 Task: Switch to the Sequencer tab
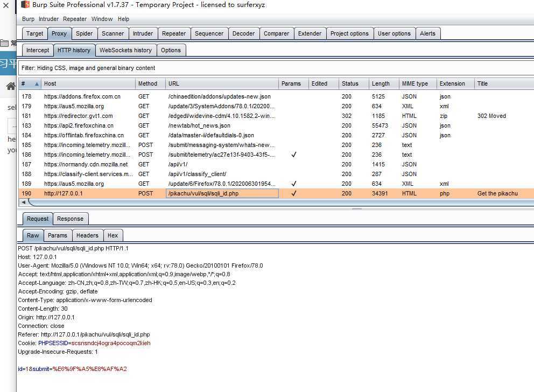tap(209, 33)
